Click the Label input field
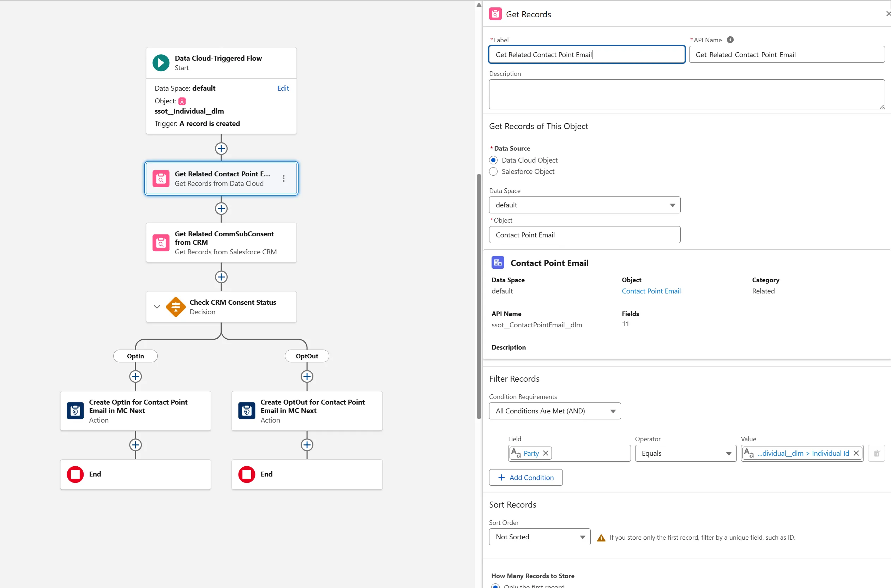 tap(587, 55)
